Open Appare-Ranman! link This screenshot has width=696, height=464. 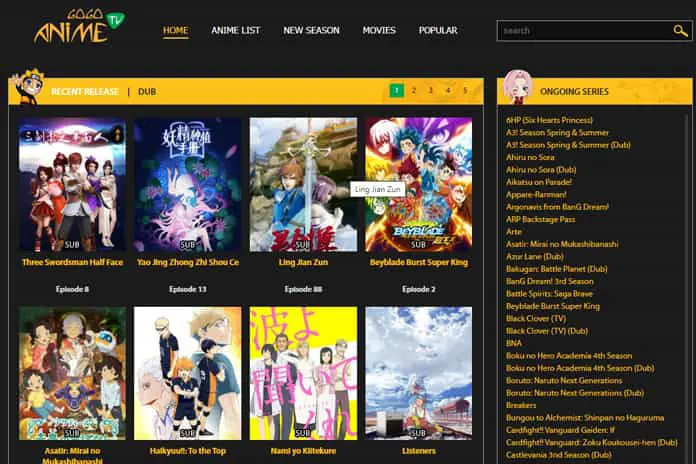[x=536, y=194]
